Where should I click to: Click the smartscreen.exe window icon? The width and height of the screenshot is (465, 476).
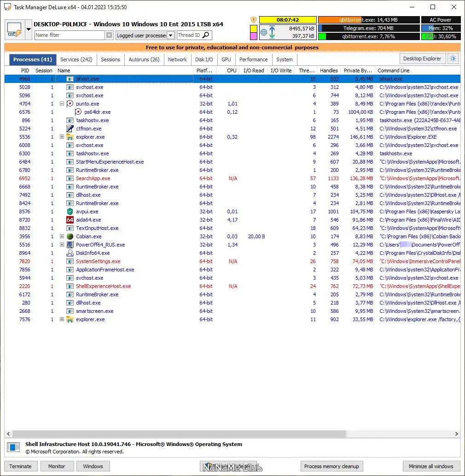(x=70, y=311)
